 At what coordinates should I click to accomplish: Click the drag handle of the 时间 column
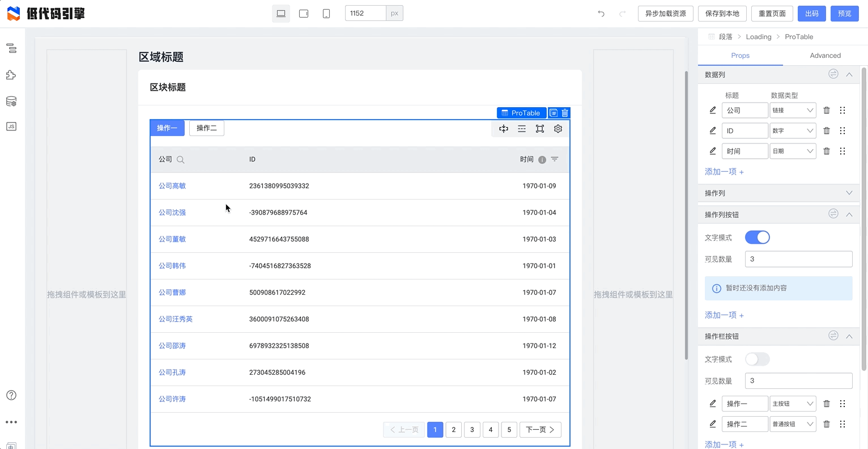843,151
